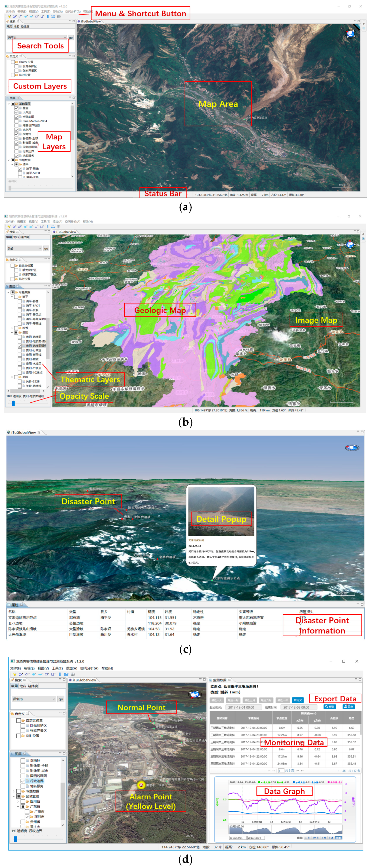The width and height of the screenshot is (369, 868).
Task: Enable 指南针 layer in screenshot (d)
Action: point(23,761)
